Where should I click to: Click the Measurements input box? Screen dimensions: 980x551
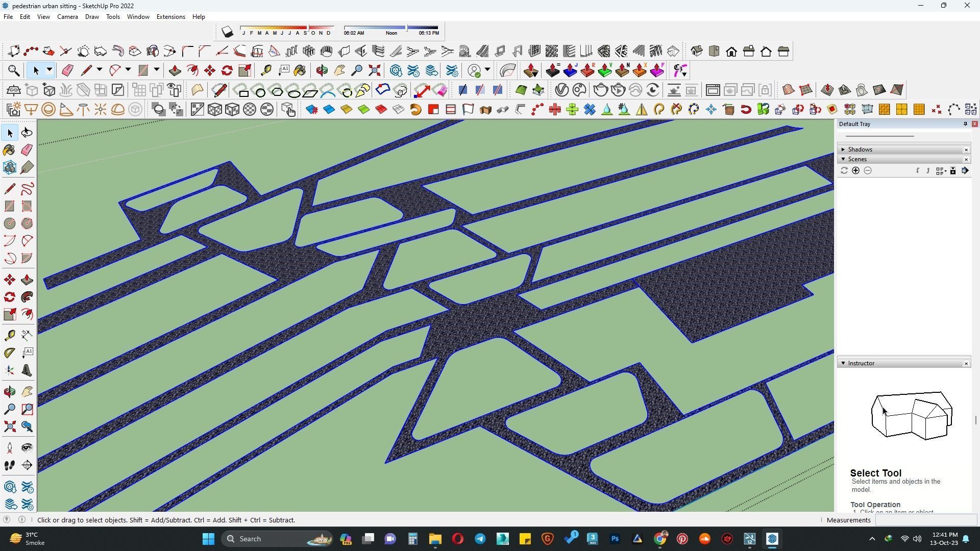click(925, 520)
